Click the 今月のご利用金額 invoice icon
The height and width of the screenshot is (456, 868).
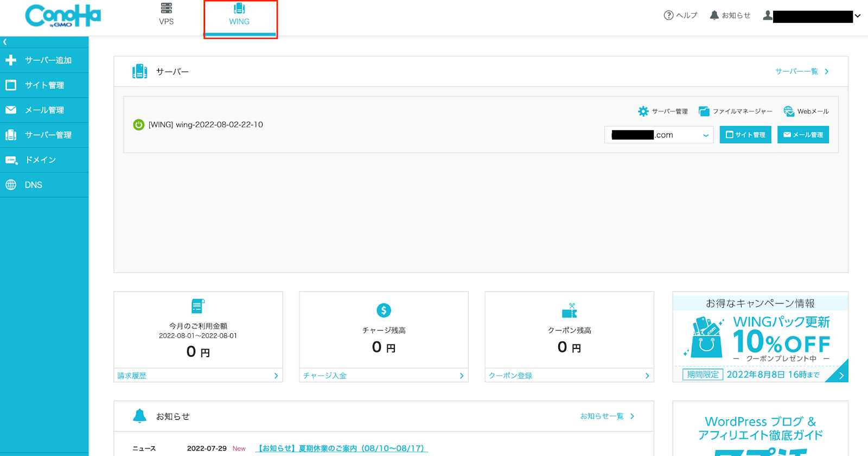pos(198,306)
